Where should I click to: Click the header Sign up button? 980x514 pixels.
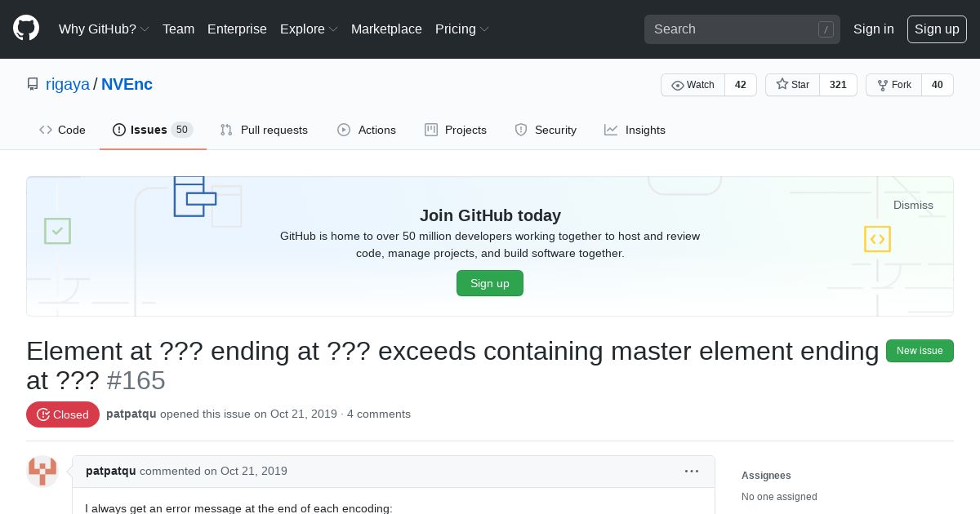click(x=937, y=29)
